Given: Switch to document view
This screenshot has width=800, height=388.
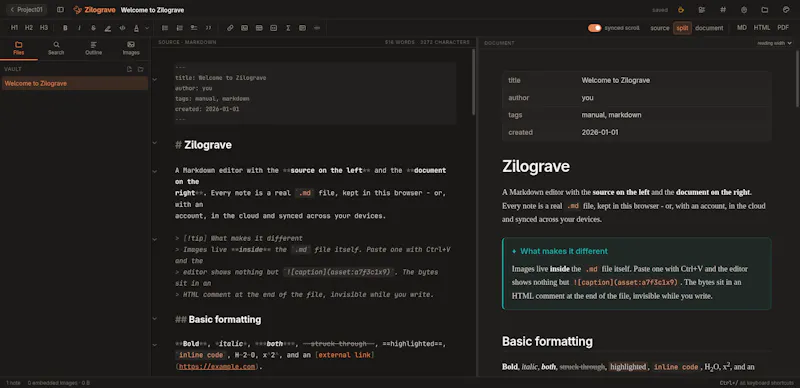Looking at the screenshot, I should (x=709, y=28).
